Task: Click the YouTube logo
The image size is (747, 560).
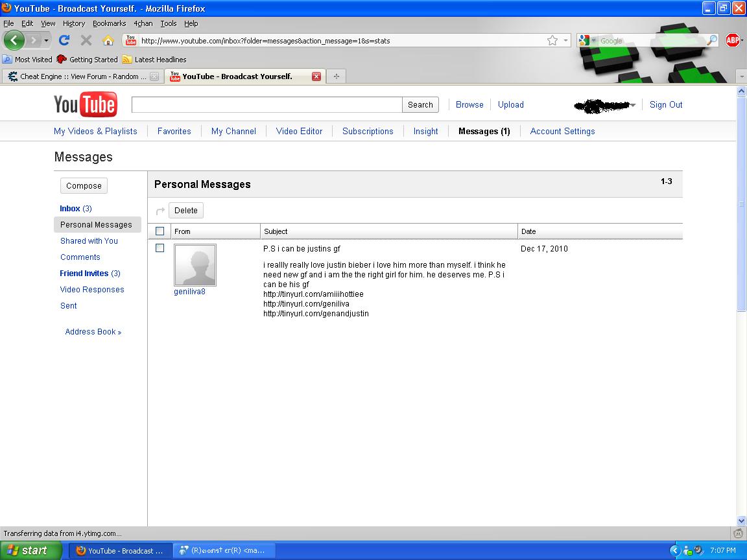Action: tap(86, 104)
